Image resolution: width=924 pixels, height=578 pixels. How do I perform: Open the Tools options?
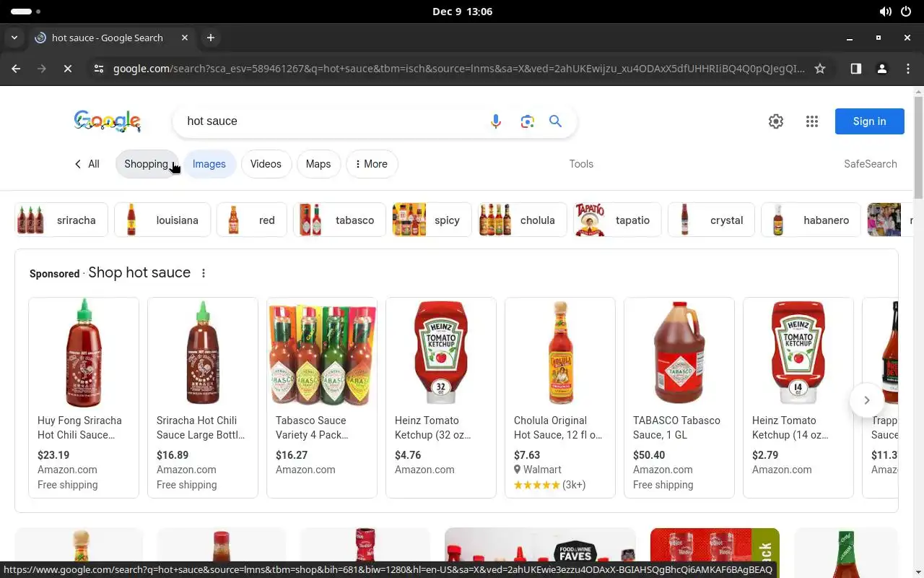point(581,164)
